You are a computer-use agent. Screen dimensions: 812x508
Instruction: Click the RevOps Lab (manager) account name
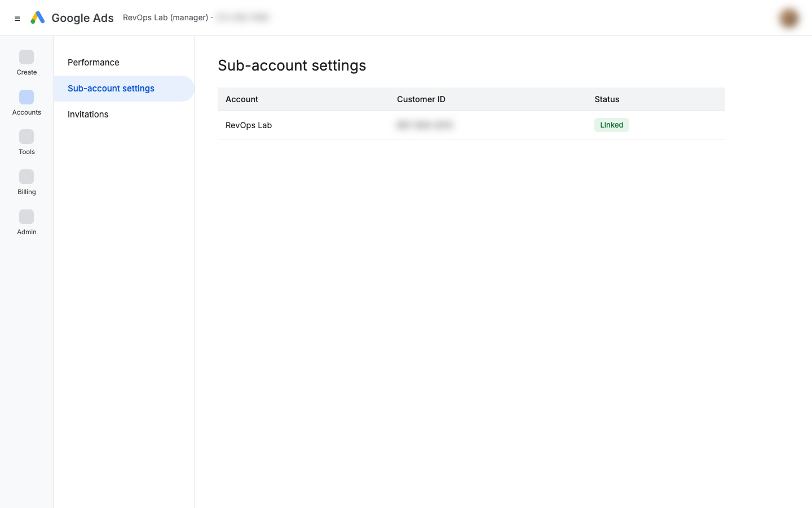click(166, 17)
